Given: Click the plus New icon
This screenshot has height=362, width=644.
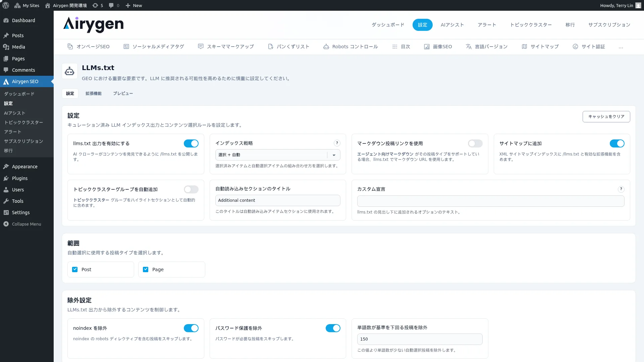Looking at the screenshot, I should tap(128, 5).
